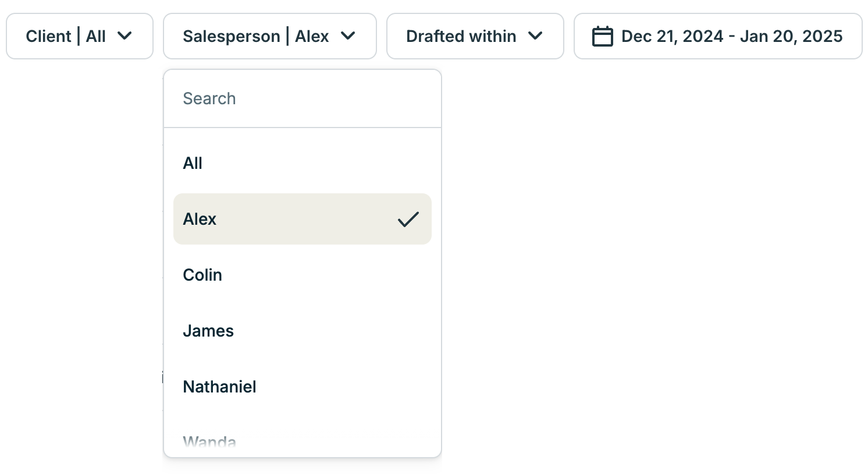Click the Client label text
This screenshot has width=868, height=474.
[x=48, y=36]
